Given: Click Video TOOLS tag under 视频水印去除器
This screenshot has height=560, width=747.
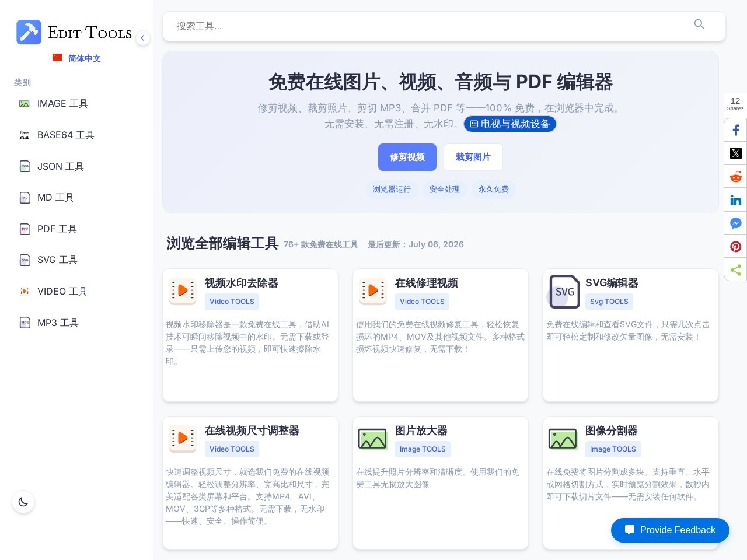Looking at the screenshot, I should click(x=232, y=302).
